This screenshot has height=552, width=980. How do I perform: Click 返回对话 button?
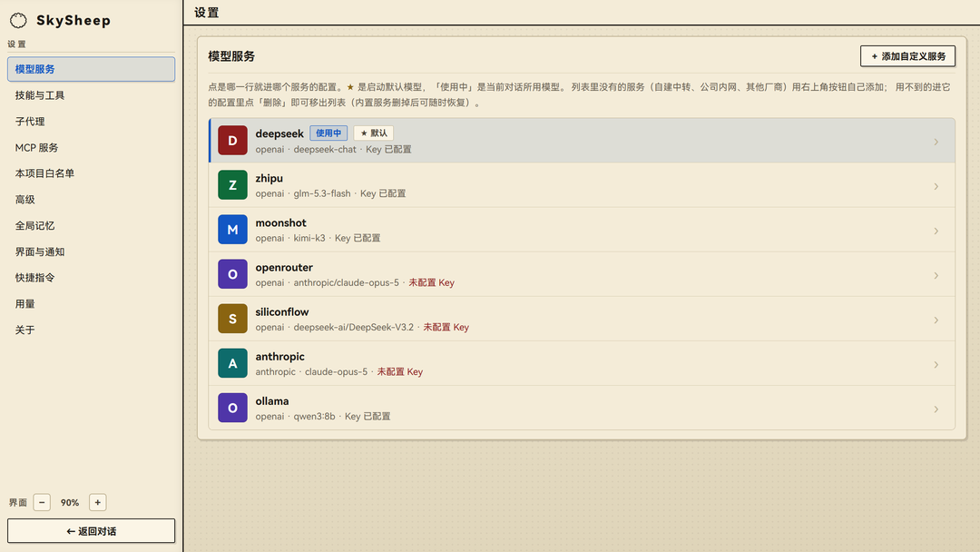[x=92, y=531]
